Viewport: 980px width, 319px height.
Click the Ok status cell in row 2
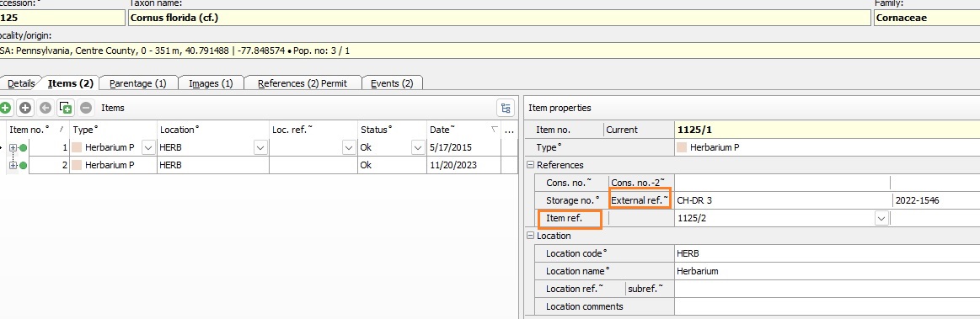click(392, 166)
